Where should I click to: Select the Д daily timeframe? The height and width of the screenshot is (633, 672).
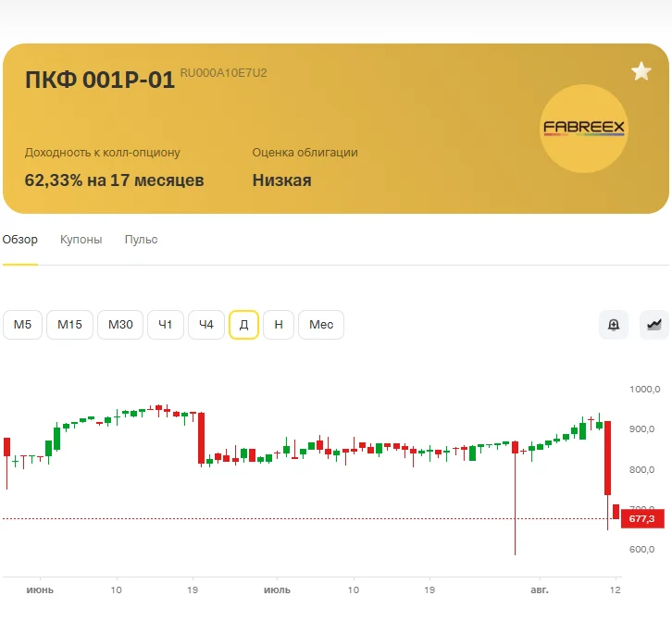tap(243, 325)
